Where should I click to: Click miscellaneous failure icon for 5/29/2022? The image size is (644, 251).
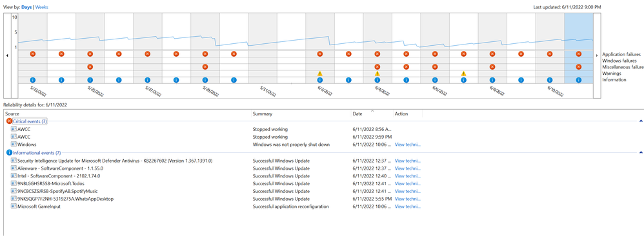coord(205,66)
